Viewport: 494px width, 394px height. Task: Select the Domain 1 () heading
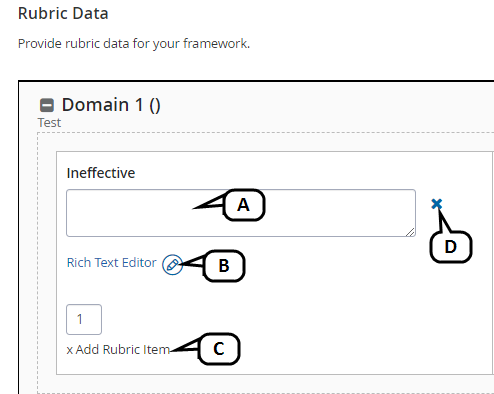(111, 105)
